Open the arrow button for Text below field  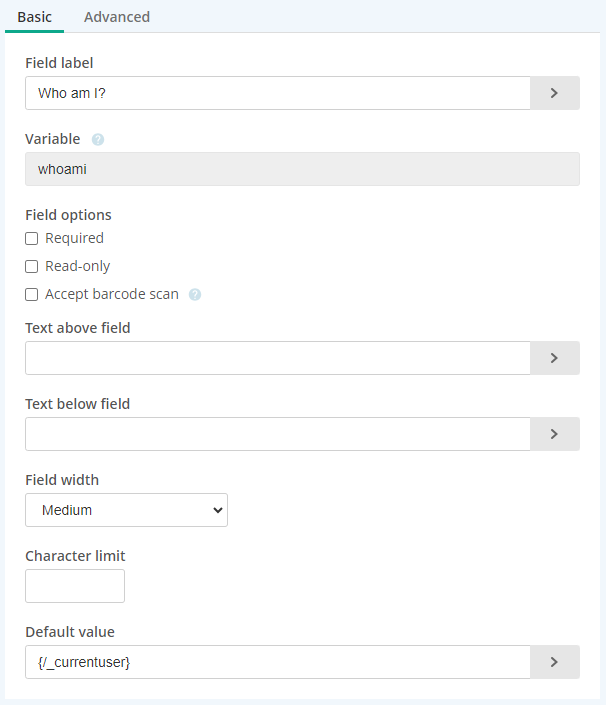[x=554, y=434]
